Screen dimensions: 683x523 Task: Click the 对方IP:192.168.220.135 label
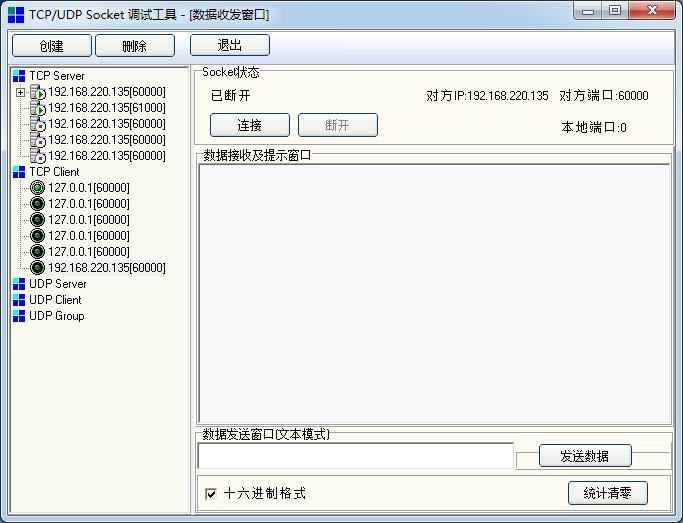coord(487,96)
